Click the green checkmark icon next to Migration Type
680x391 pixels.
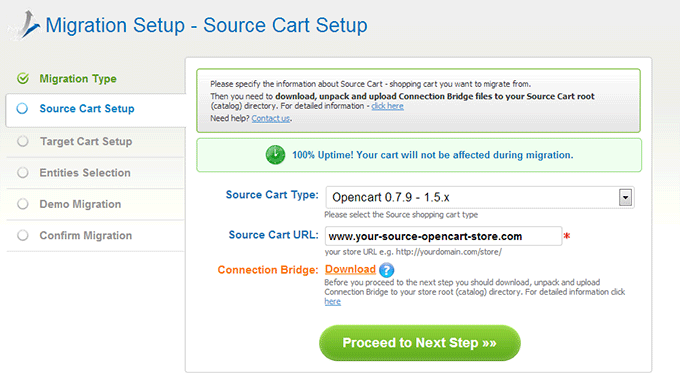point(23,78)
